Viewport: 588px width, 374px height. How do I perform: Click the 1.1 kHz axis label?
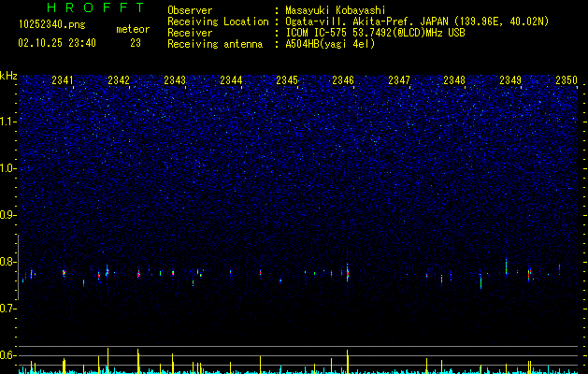(8, 122)
